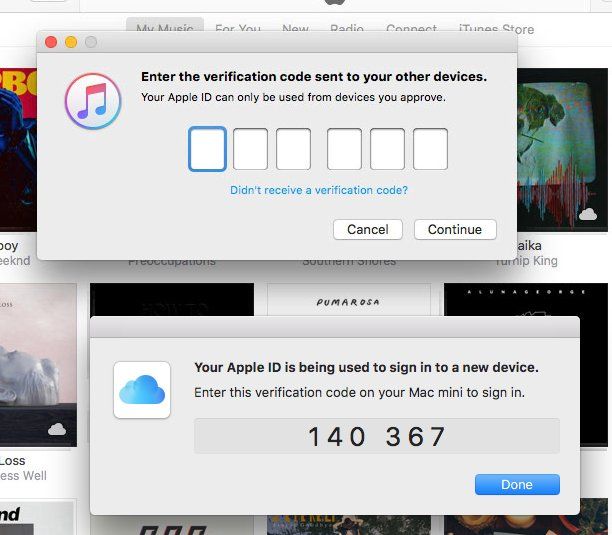Open the Loss album artwork thumbnail

tap(38, 365)
